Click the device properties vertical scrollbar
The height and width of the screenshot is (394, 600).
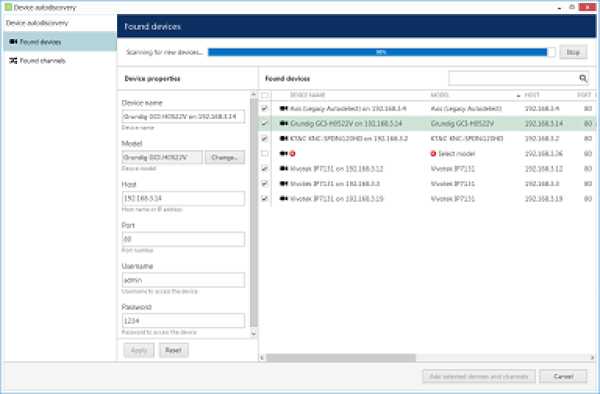point(253,213)
